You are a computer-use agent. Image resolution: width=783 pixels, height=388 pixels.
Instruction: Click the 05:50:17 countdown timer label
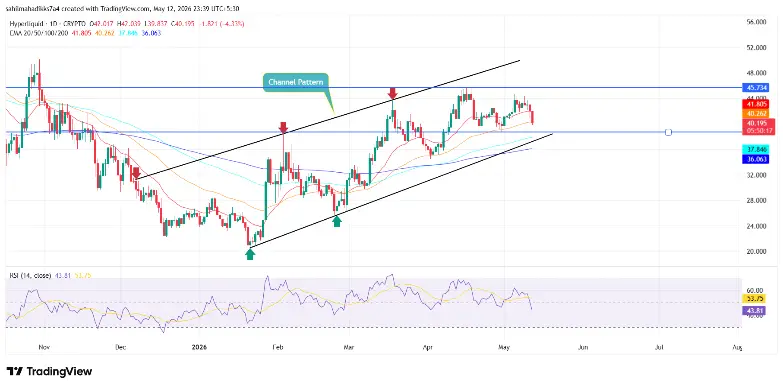759,130
